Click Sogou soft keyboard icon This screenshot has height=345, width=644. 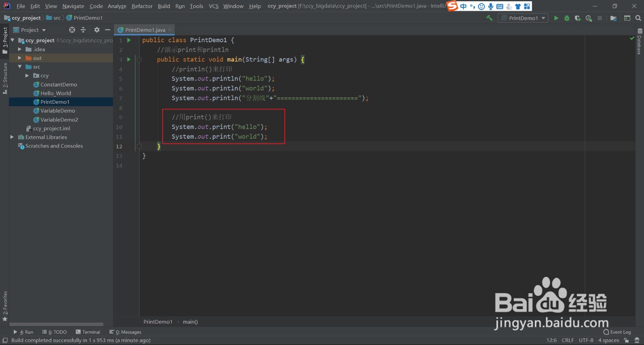coord(500,6)
